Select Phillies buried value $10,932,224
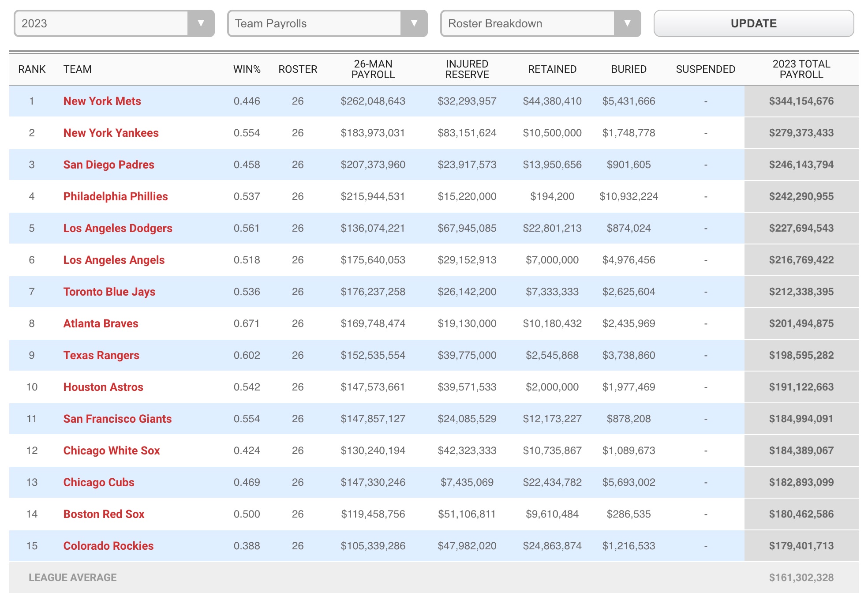Viewport: 868px width, 593px height. [629, 196]
